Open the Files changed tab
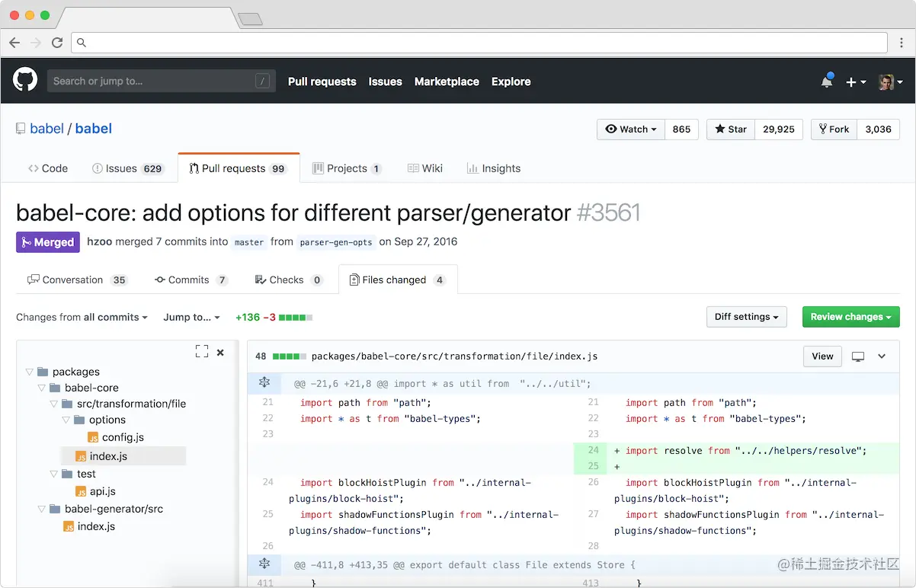The image size is (916, 588). pyautogui.click(x=398, y=280)
